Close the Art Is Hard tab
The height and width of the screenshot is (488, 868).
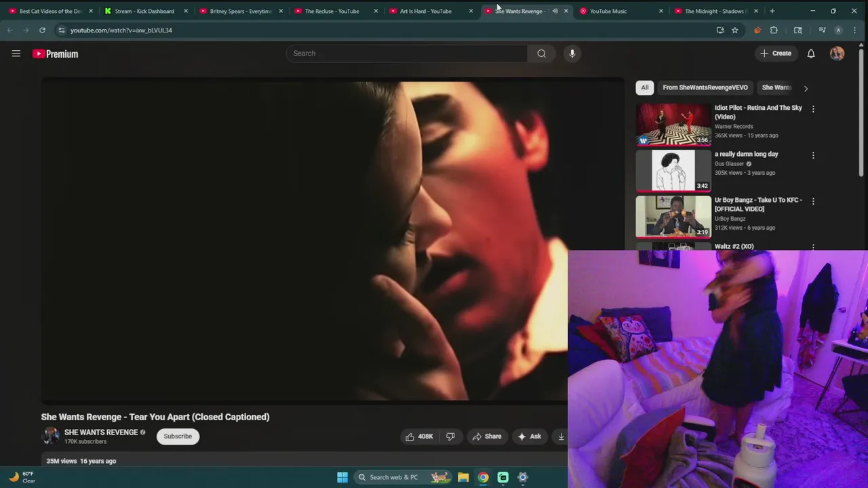point(471,11)
